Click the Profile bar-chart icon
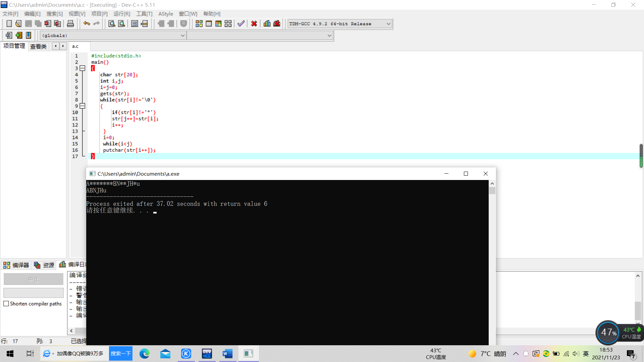The width and height of the screenshot is (644, 362). tap(267, 24)
